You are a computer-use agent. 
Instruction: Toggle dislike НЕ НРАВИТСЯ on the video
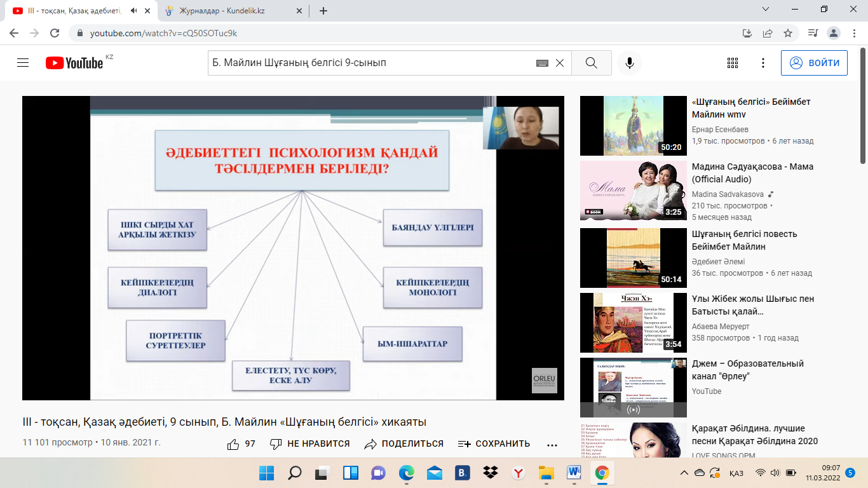pos(309,444)
